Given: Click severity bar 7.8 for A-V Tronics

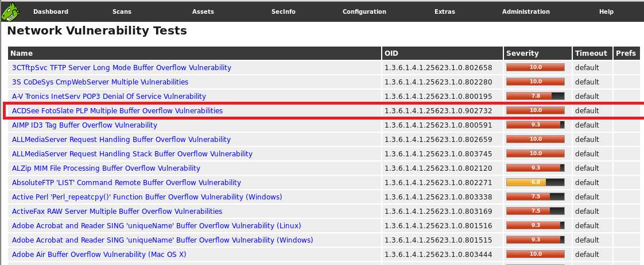Looking at the screenshot, I should pos(536,96).
